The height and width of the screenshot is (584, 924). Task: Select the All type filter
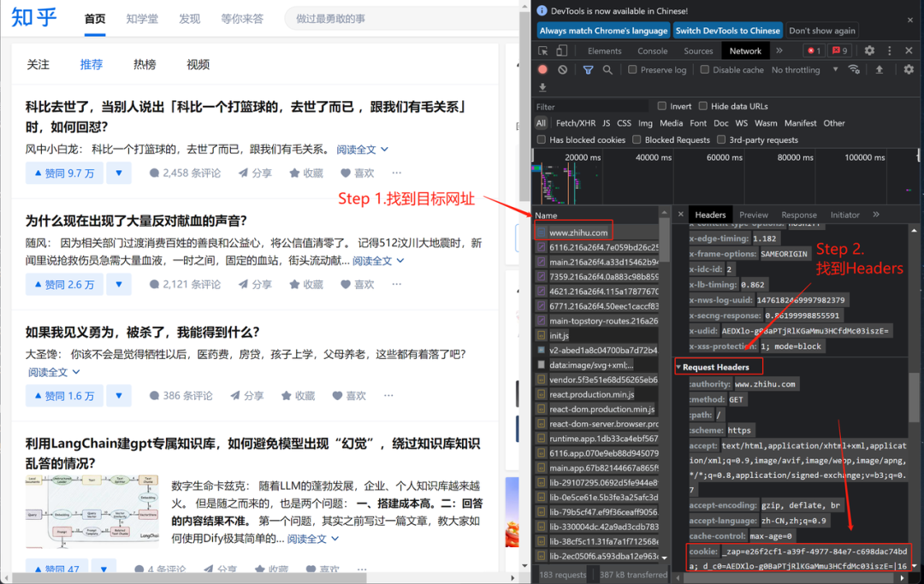(541, 123)
